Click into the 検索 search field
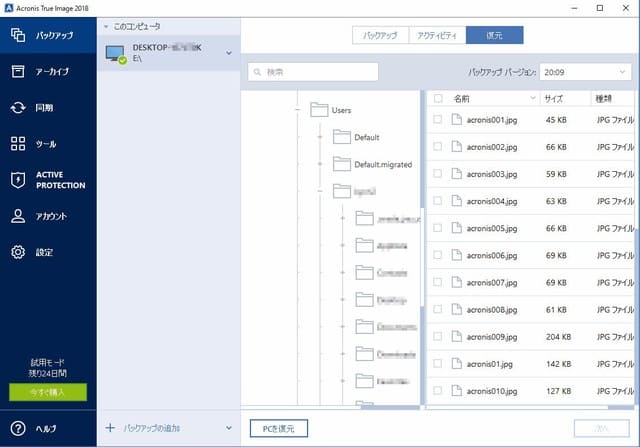Image resolution: width=640 pixels, height=447 pixels. point(314,72)
